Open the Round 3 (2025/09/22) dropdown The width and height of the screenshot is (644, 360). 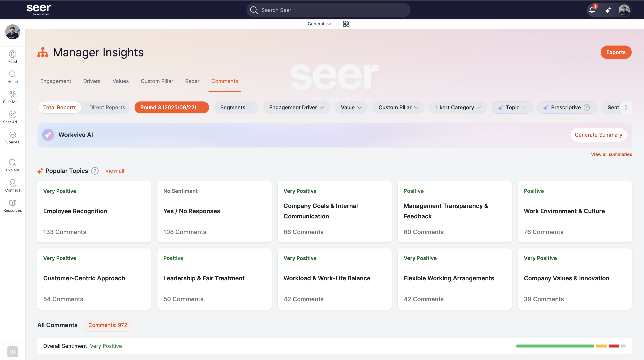[x=171, y=107]
